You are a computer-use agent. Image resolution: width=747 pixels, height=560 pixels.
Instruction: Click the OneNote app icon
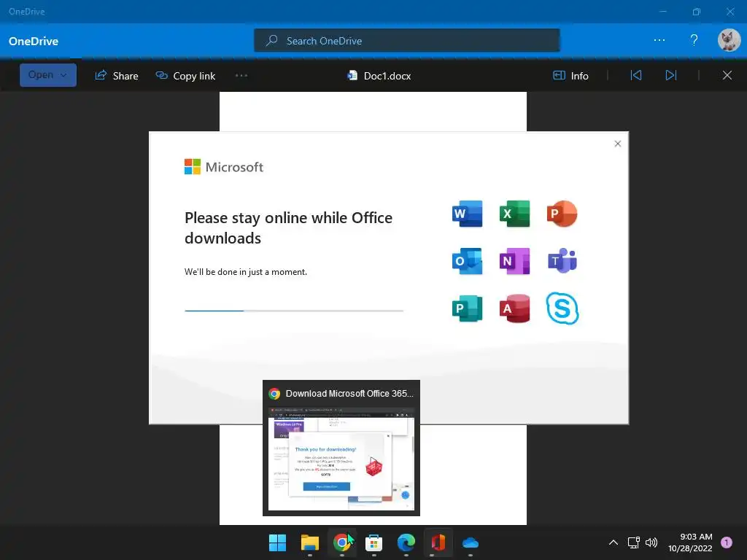click(514, 261)
